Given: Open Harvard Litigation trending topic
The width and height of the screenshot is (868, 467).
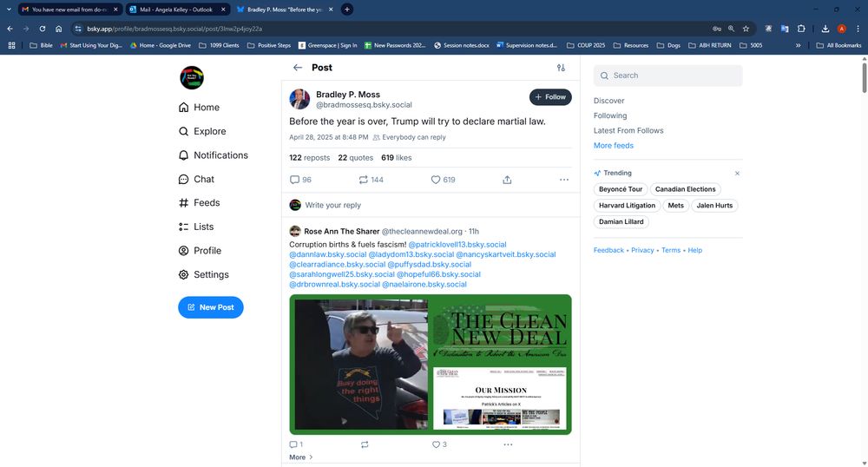Looking at the screenshot, I should (627, 205).
